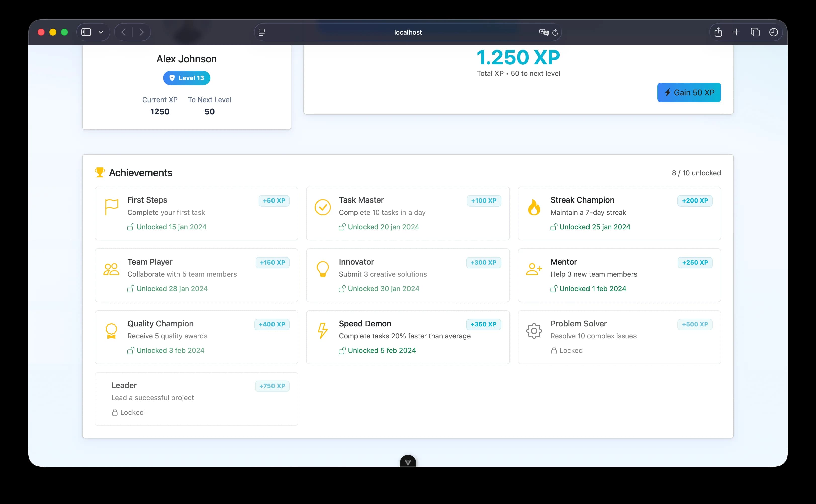Click the flag icon on First Steps
The image size is (816, 504).
coord(111,207)
